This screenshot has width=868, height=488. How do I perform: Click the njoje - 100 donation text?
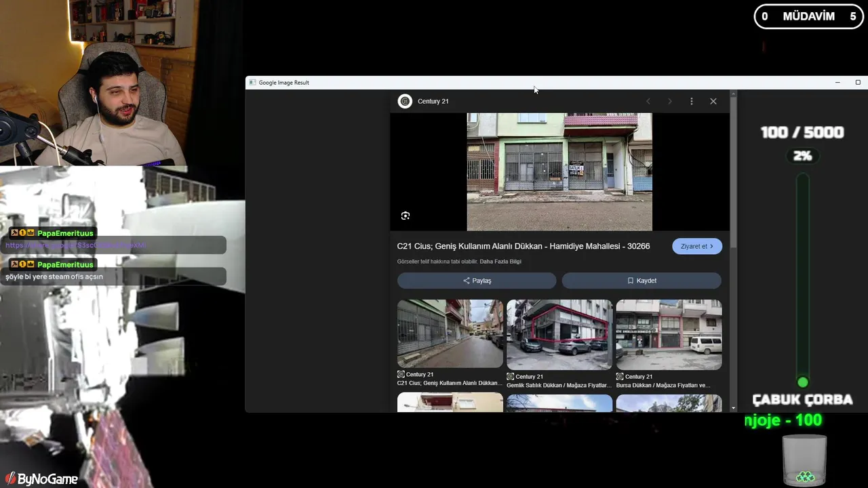783,420
